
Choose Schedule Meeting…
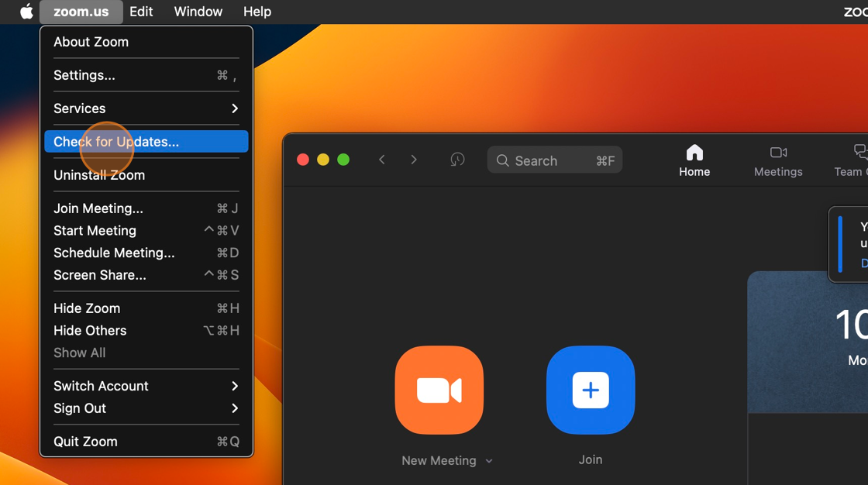click(146, 253)
